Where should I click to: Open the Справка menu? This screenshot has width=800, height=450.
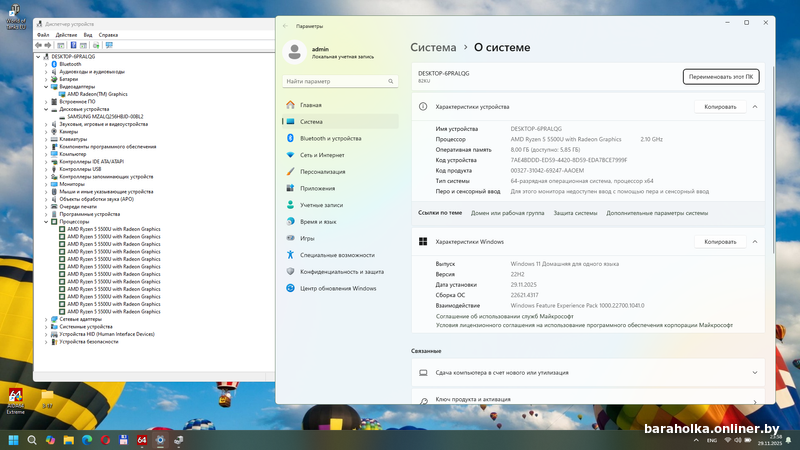(108, 34)
